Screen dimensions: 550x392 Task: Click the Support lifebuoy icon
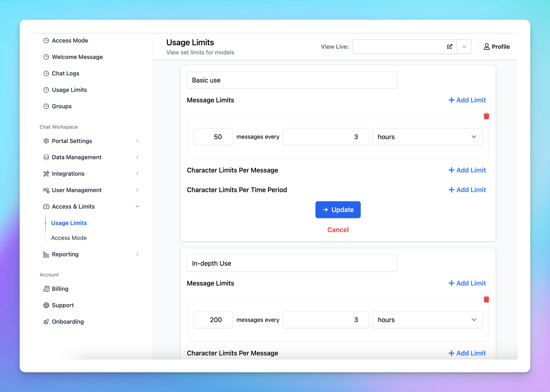click(46, 305)
